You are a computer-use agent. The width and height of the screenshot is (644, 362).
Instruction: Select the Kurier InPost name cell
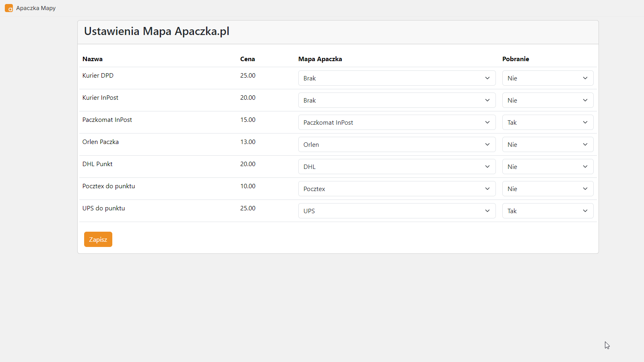pos(100,98)
